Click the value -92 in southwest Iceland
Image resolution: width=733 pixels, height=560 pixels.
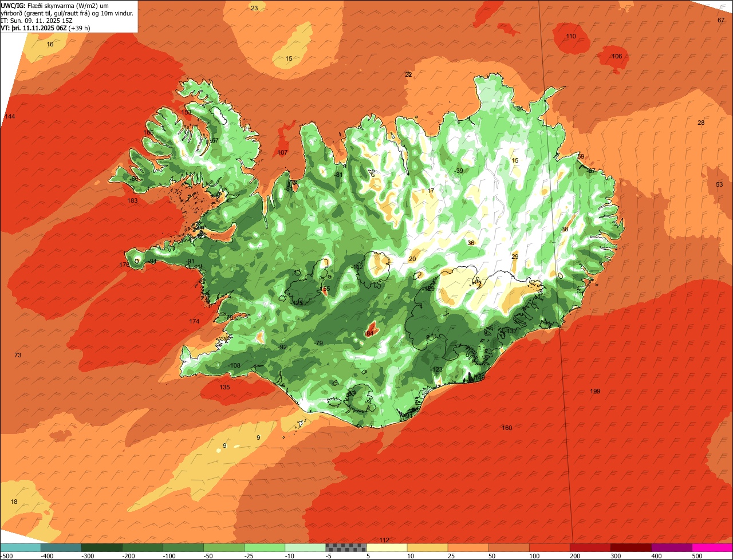(282, 348)
